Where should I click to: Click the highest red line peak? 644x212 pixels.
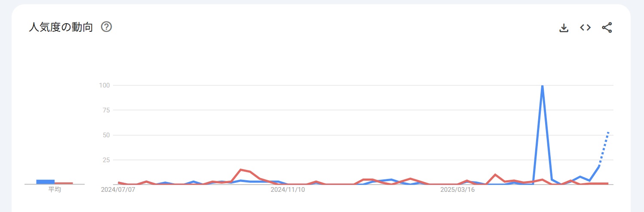pos(241,170)
